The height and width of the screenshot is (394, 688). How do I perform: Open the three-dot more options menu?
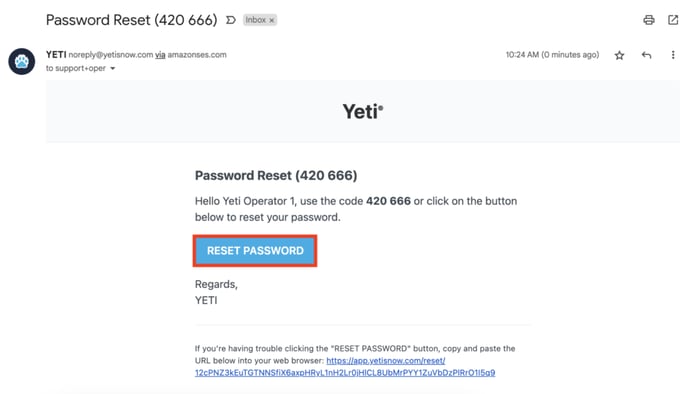pos(673,55)
